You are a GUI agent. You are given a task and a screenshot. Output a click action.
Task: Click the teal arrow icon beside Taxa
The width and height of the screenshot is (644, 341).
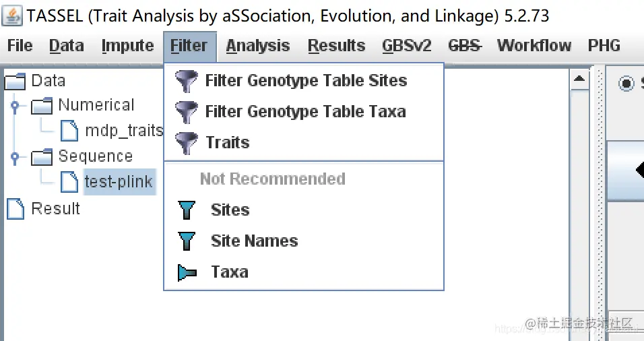pos(187,272)
